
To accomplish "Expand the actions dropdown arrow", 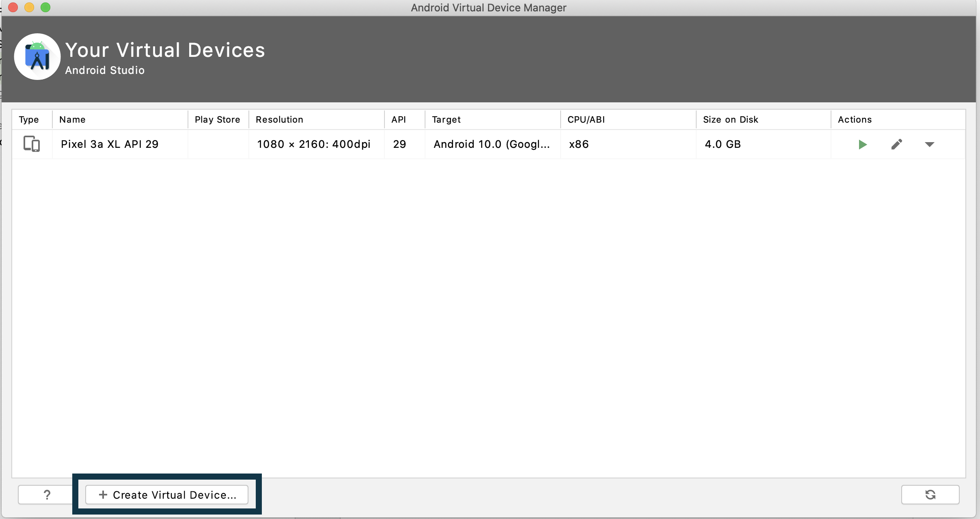I will pyautogui.click(x=930, y=145).
